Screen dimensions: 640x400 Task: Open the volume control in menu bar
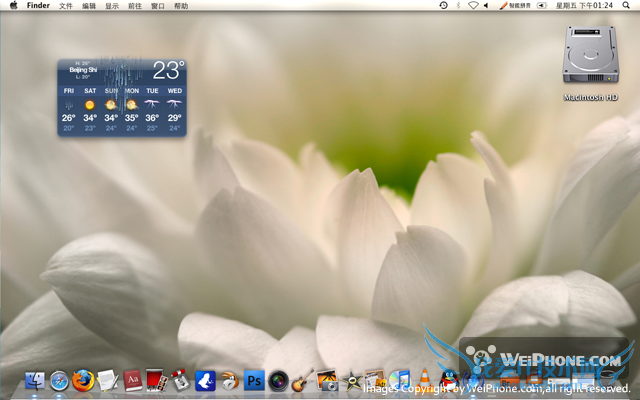486,6
